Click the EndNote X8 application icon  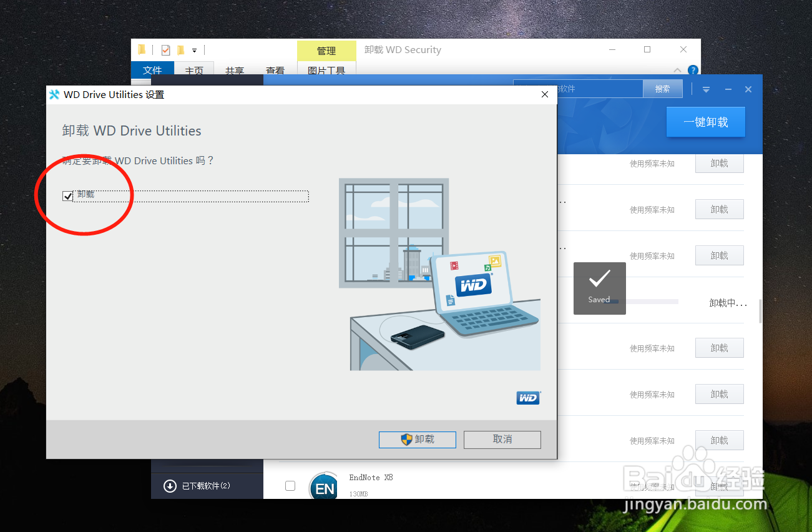[323, 486]
